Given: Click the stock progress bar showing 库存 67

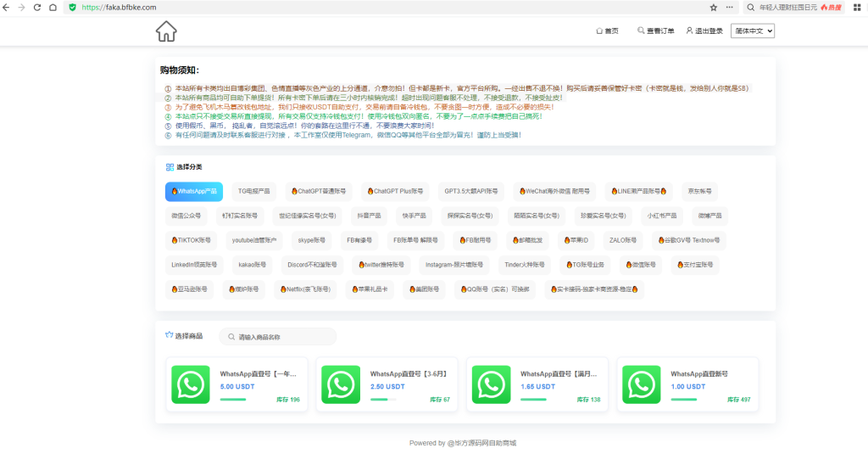Looking at the screenshot, I should (x=383, y=399).
